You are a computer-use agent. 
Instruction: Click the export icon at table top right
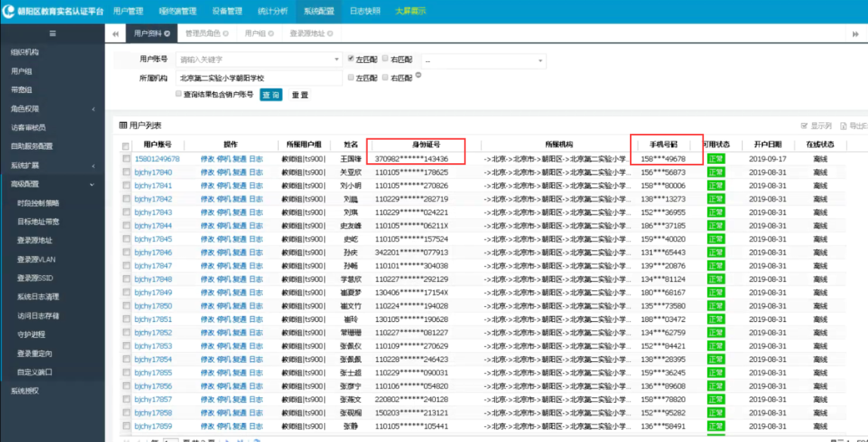[x=844, y=126]
